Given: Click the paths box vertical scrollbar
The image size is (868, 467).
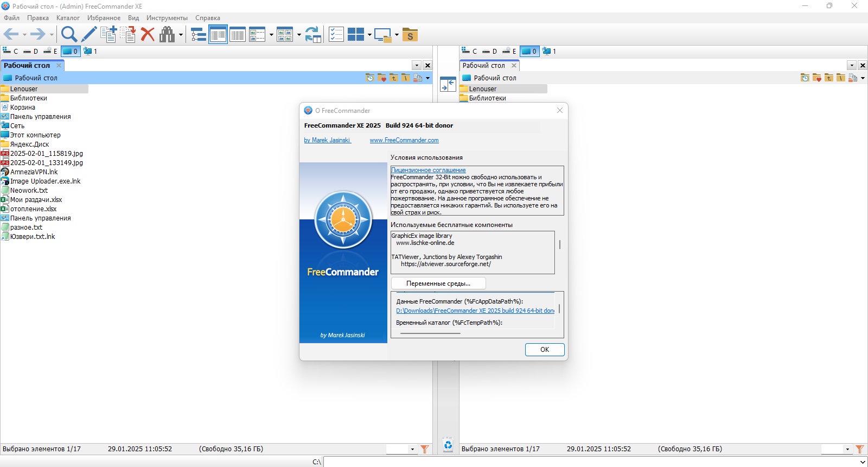Looking at the screenshot, I should pyautogui.click(x=559, y=309).
